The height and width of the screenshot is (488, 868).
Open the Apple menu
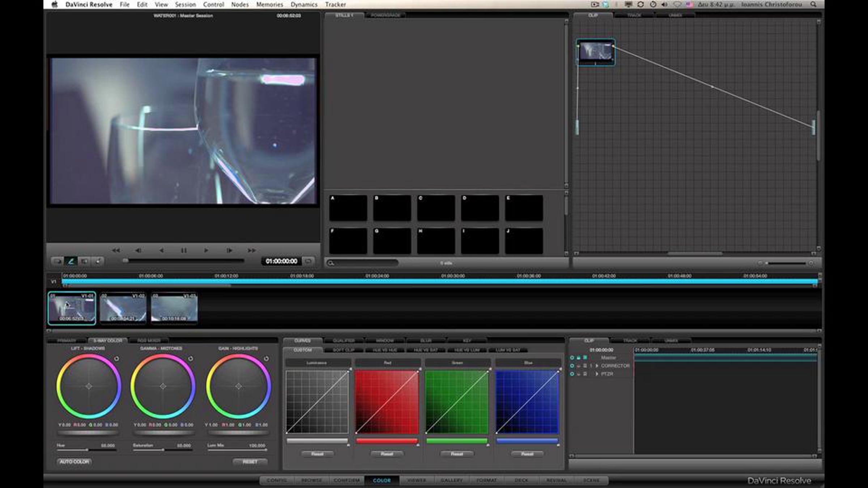[x=55, y=4]
